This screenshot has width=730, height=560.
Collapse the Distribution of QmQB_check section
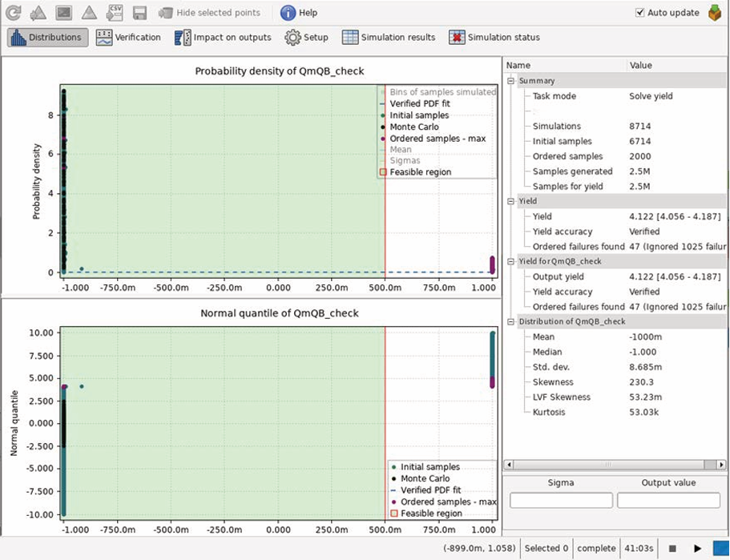pyautogui.click(x=510, y=322)
